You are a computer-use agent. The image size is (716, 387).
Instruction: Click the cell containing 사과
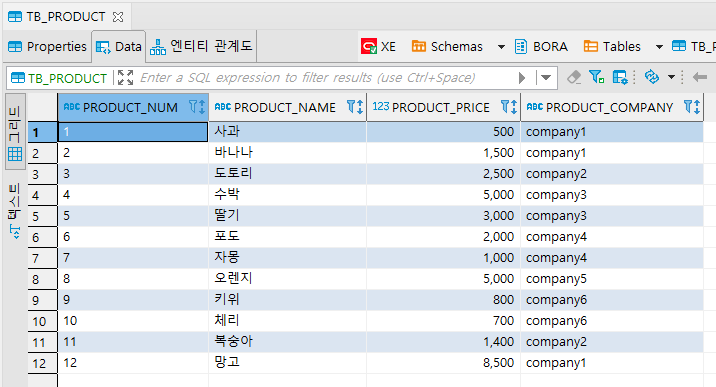pyautogui.click(x=287, y=132)
